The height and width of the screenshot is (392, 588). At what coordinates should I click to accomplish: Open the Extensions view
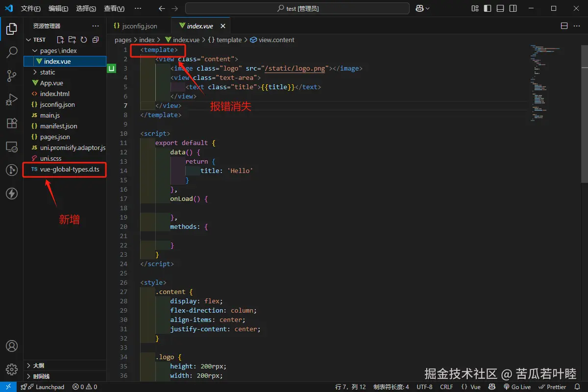click(12, 123)
